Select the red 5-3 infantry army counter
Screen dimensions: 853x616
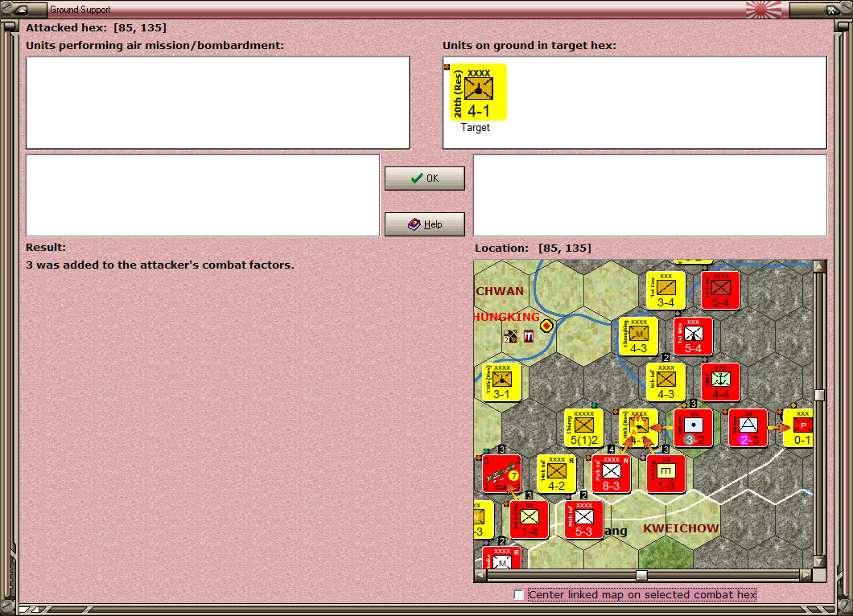click(583, 519)
